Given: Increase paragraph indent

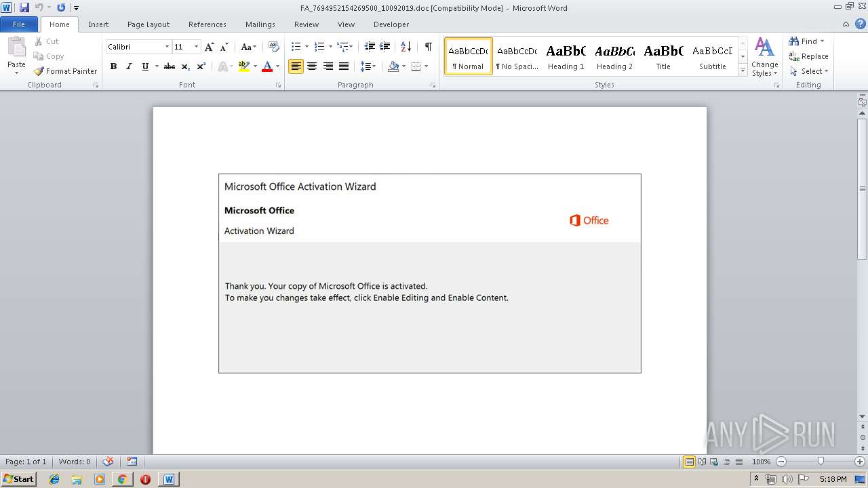Looking at the screenshot, I should pyautogui.click(x=384, y=47).
